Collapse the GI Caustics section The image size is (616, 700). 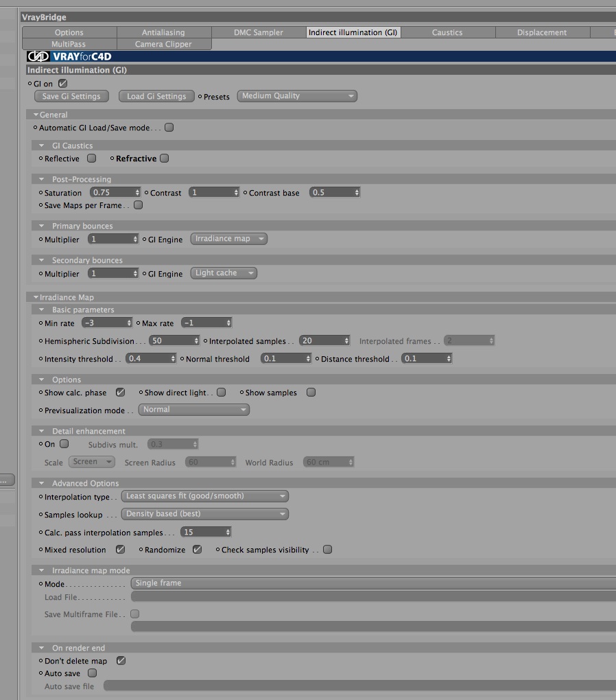point(42,145)
